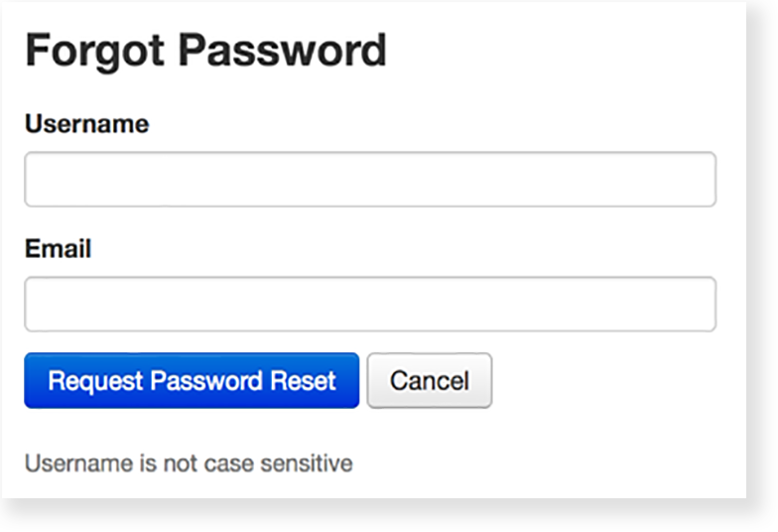Click the gray button beside Request Password Reset
The image size is (778, 532).
point(429,381)
